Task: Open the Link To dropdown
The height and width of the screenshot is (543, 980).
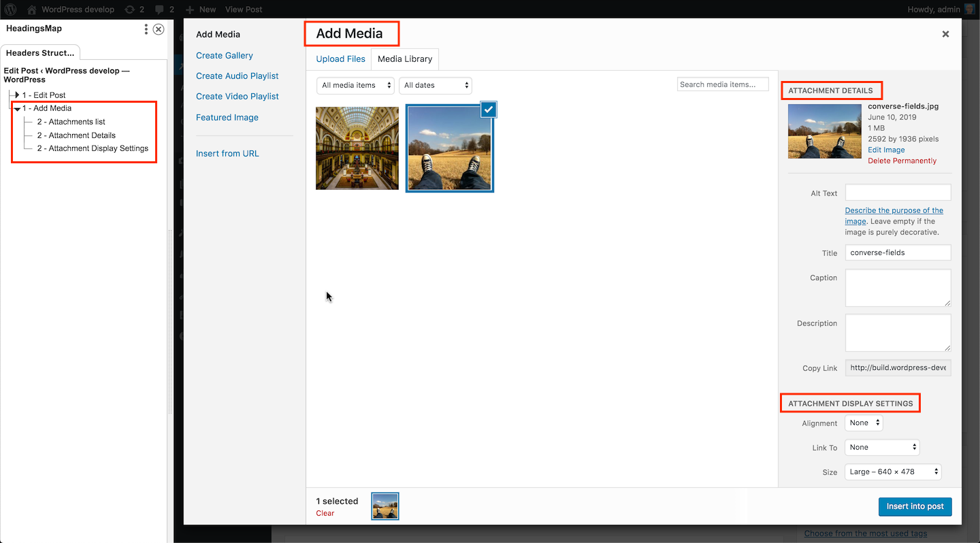Action: coord(882,447)
